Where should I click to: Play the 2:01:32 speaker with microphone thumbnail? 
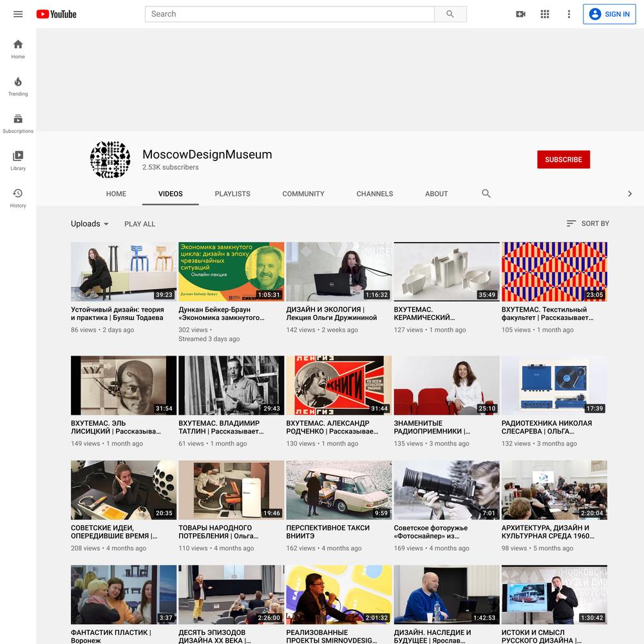339,594
